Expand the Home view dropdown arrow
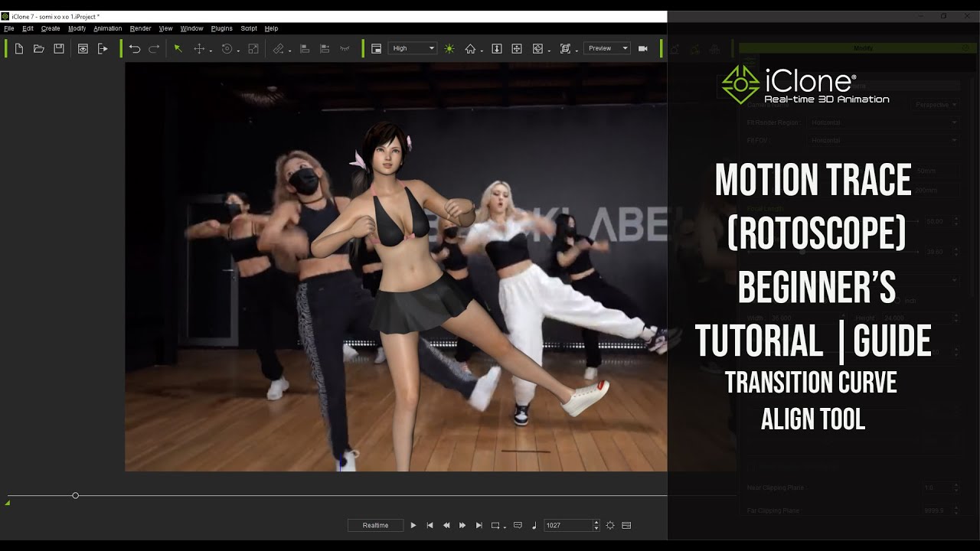Viewport: 980px width, 551px height. click(x=482, y=51)
